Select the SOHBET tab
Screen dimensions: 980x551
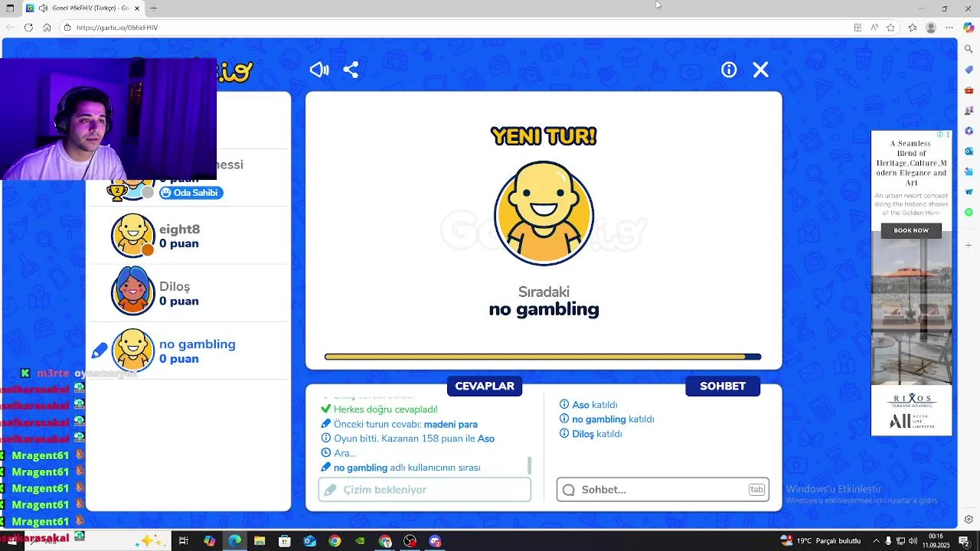coord(723,386)
